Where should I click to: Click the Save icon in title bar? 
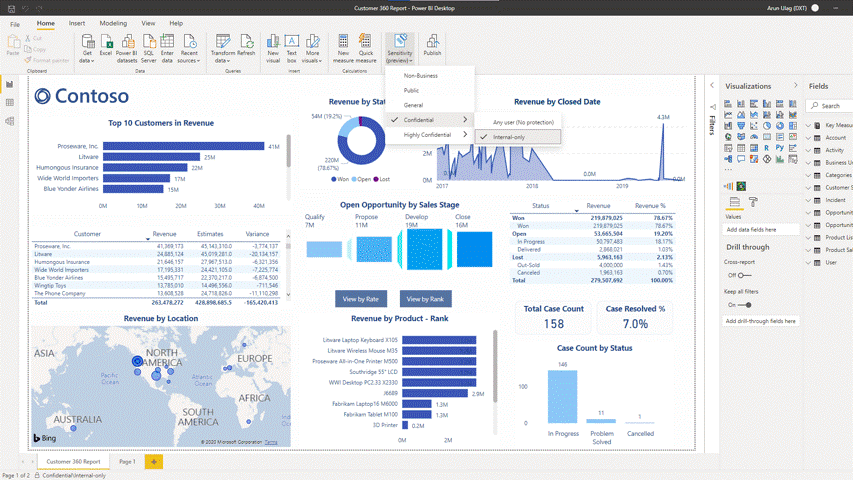(x=11, y=8)
